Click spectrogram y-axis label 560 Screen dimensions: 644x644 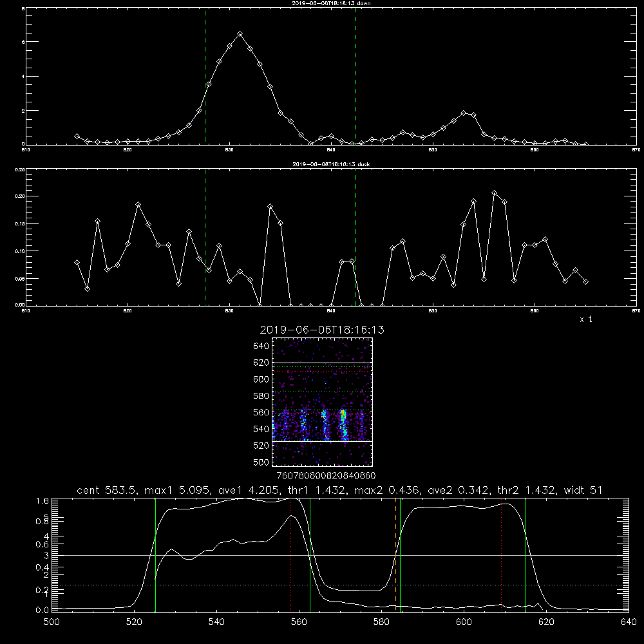(x=261, y=412)
